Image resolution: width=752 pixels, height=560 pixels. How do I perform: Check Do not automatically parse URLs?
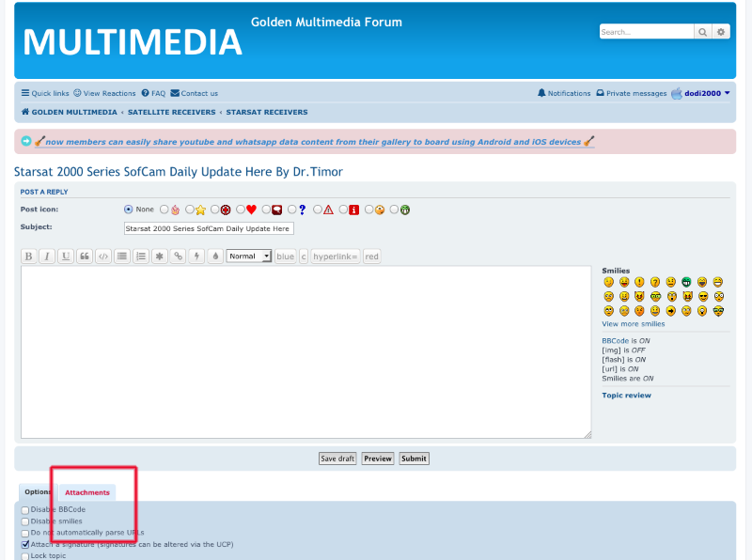coord(25,533)
